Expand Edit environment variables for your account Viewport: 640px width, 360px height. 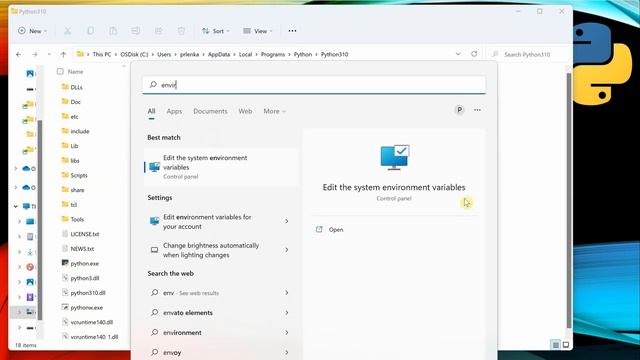tap(287, 221)
